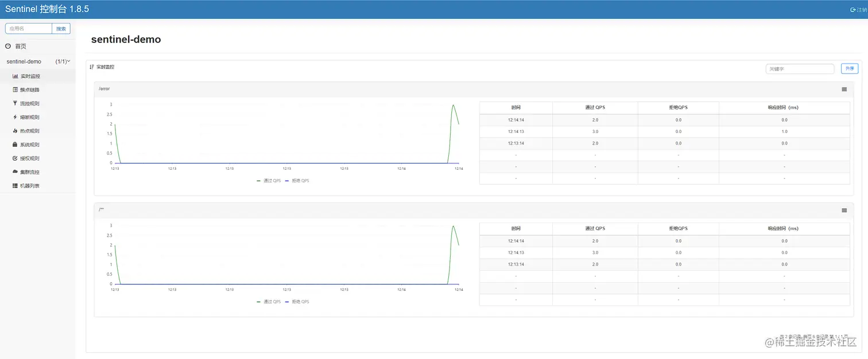Image resolution: width=868 pixels, height=359 pixels.
Task: Click the 搜索 search button
Action: point(61,29)
